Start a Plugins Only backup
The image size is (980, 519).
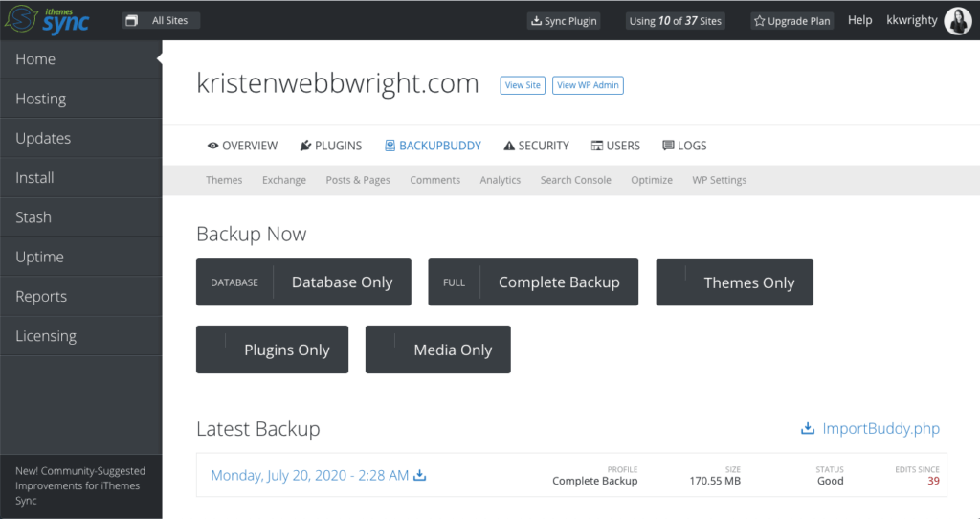pos(272,350)
